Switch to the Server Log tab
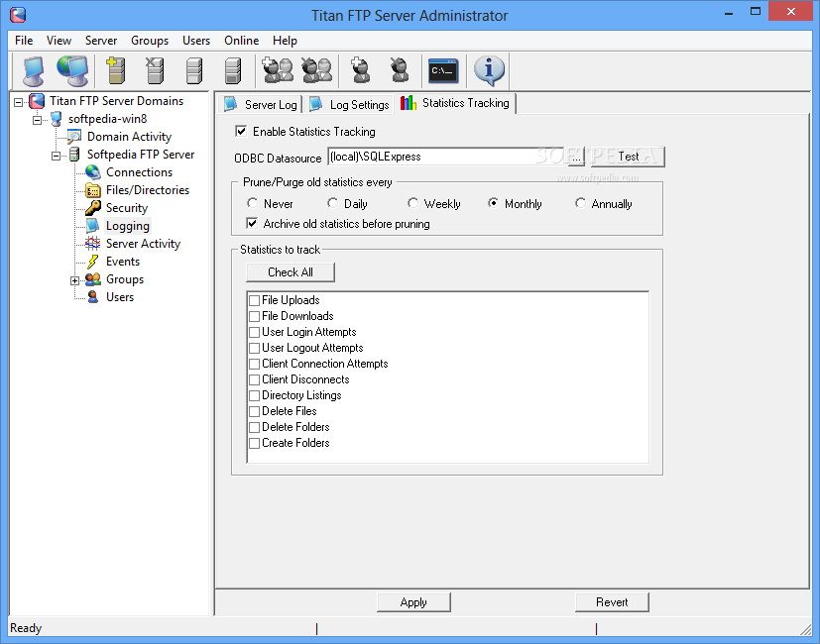Viewport: 820px width, 644px height. pos(261,105)
